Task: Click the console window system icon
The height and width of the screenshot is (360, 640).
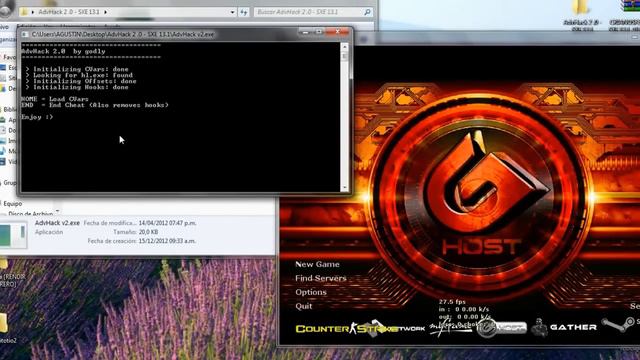Action: [25, 35]
